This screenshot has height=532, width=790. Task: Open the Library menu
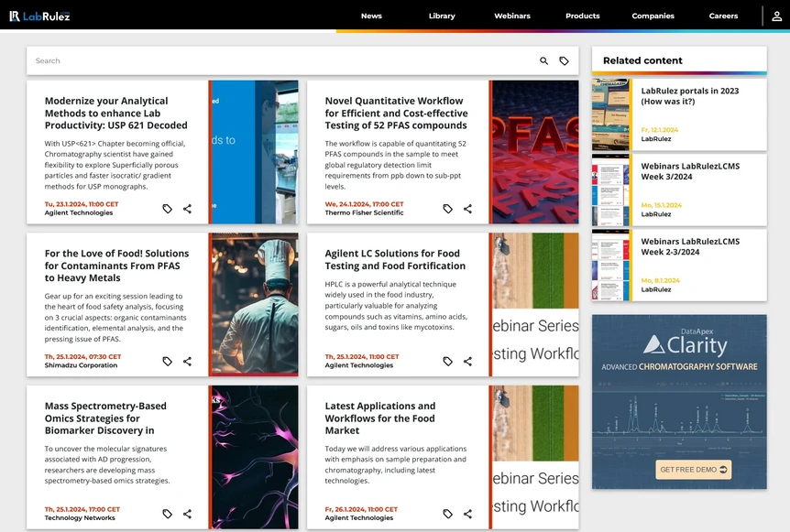pos(442,16)
